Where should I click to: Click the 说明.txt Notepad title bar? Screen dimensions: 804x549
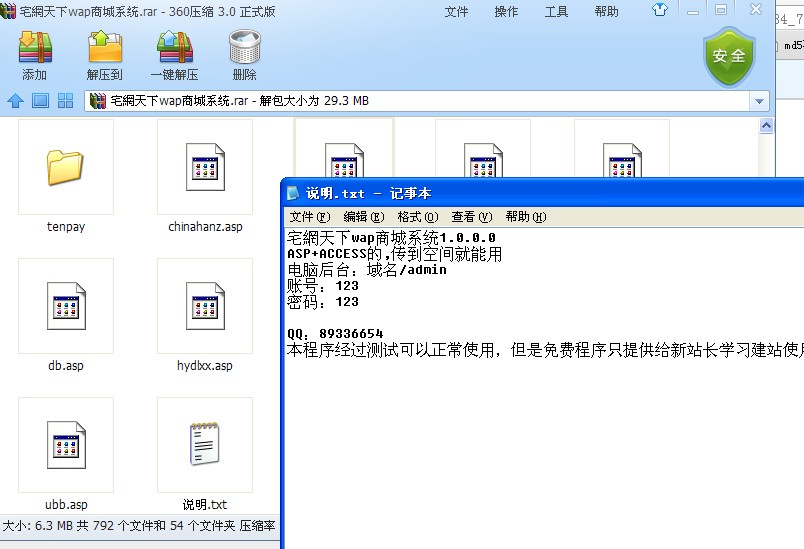[543, 193]
